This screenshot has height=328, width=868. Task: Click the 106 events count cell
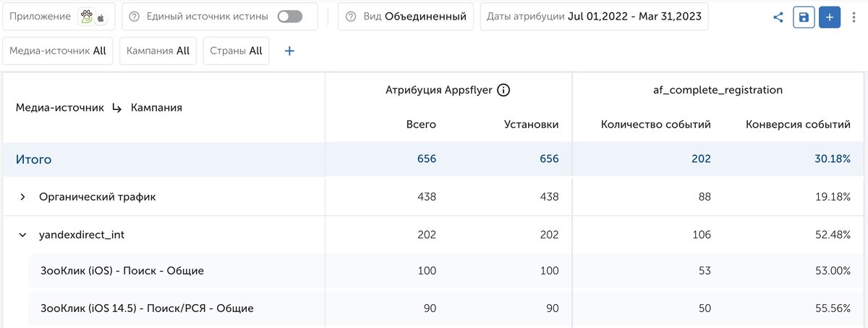click(x=702, y=235)
